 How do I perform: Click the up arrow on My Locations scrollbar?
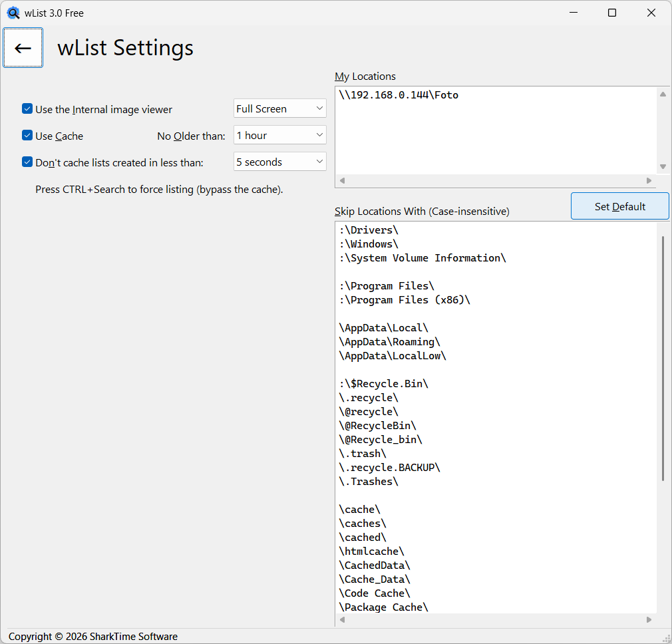662,93
